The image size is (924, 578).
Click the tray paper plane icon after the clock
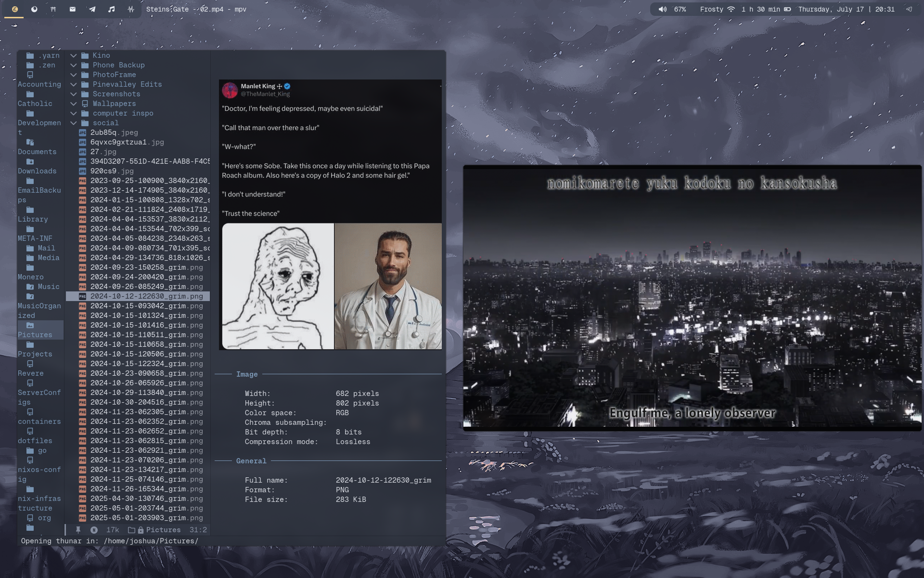(909, 9)
